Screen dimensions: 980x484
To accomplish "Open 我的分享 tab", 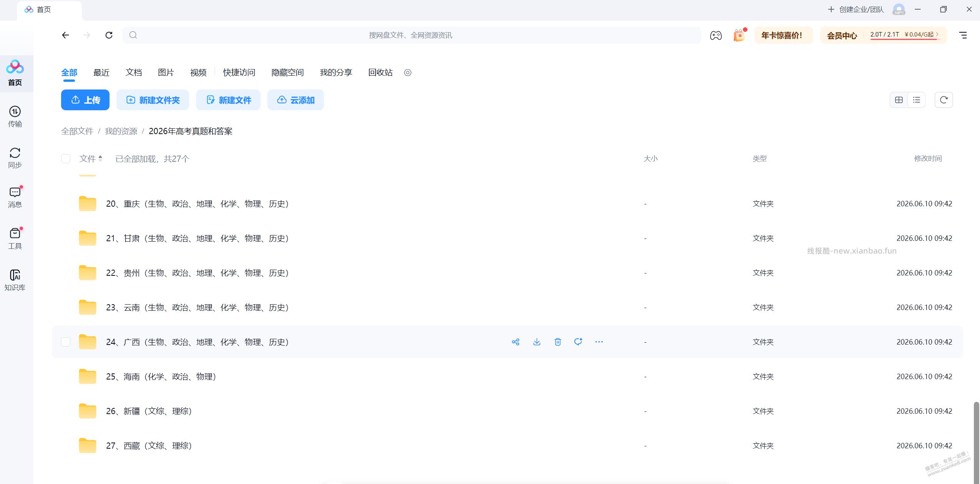I will (x=336, y=73).
